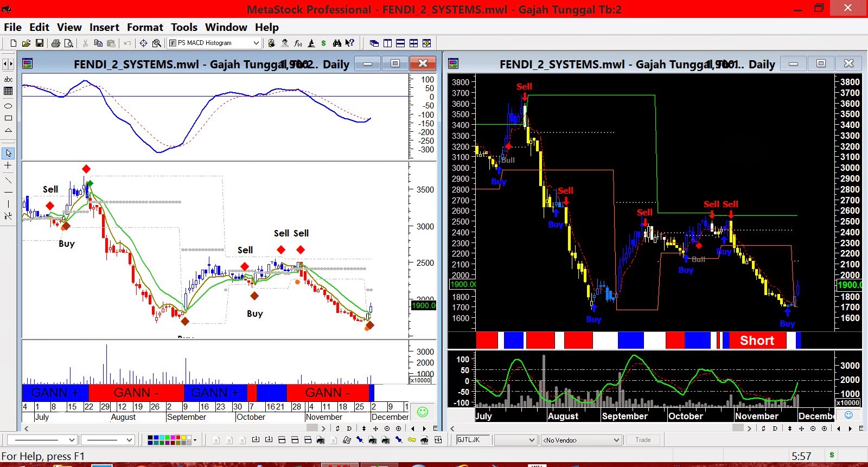
Task: Open Indicator Builder f(x) icon
Action: [298, 43]
